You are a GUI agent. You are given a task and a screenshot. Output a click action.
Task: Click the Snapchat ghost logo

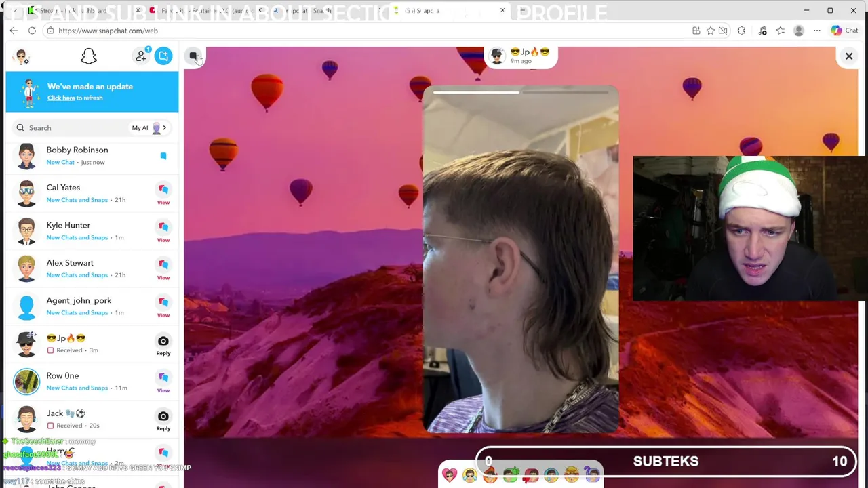[89, 56]
